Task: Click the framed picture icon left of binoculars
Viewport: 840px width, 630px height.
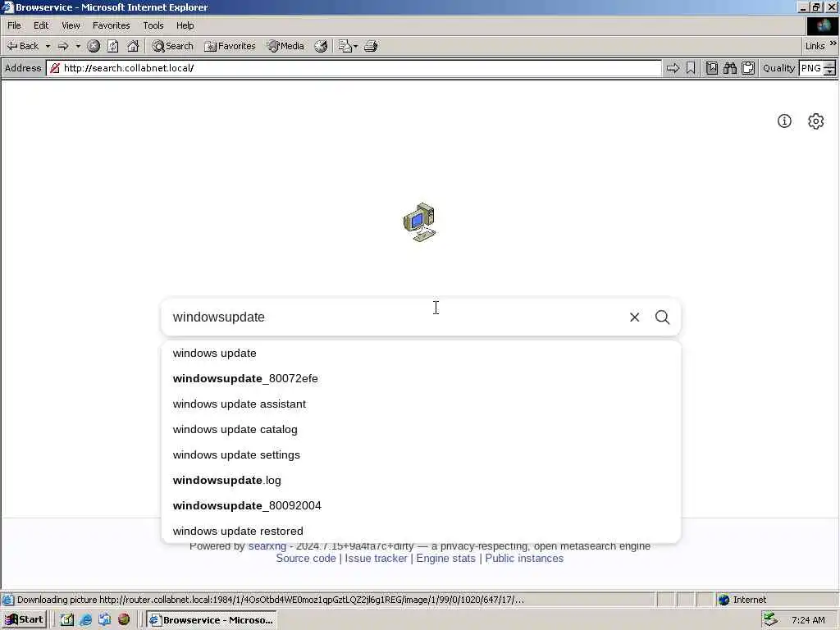Action: point(711,68)
